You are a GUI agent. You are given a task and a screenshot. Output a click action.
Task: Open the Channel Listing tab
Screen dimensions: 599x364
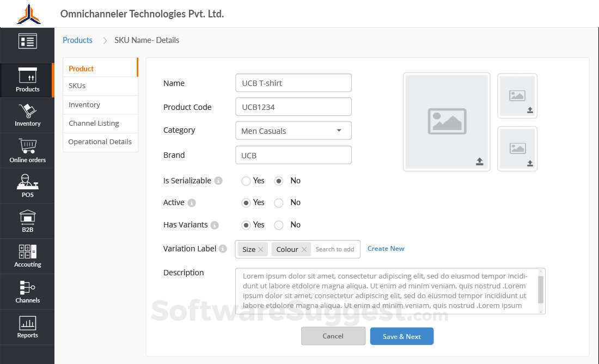[x=94, y=124]
